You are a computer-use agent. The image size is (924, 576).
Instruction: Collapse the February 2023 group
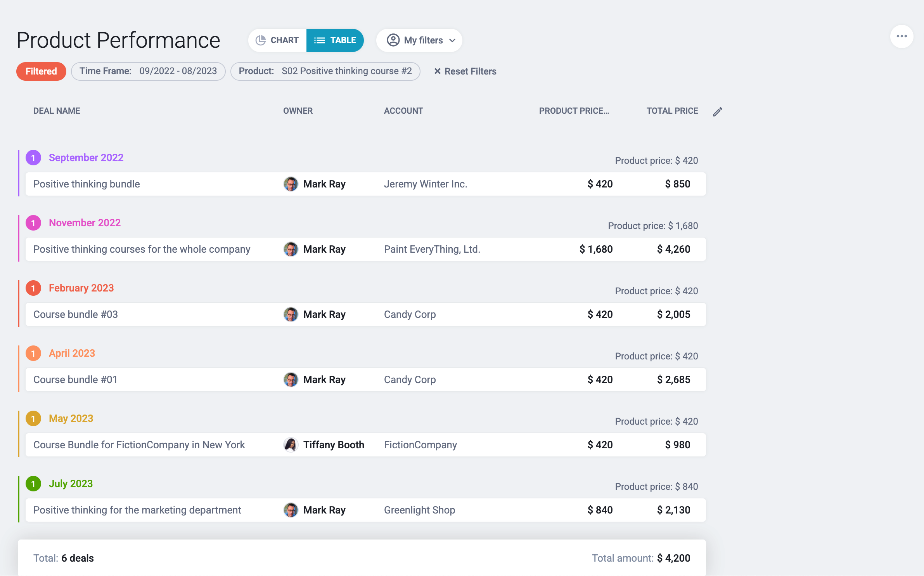tap(81, 288)
